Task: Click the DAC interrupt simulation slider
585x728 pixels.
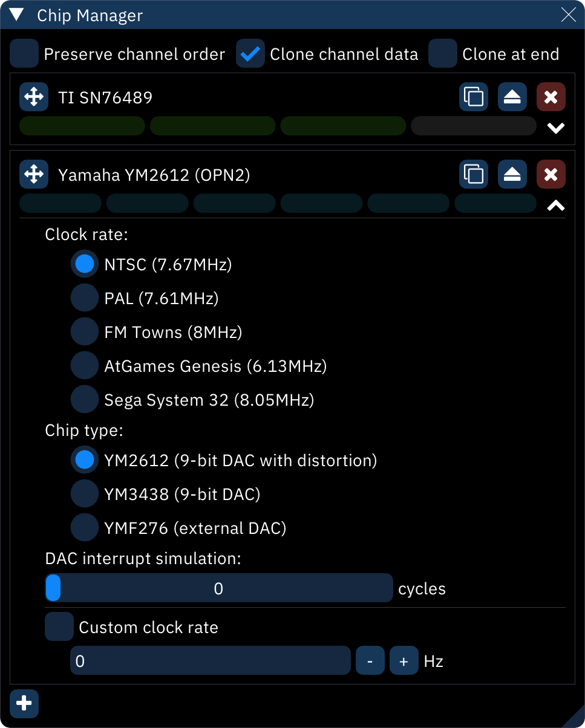Action: click(x=219, y=588)
